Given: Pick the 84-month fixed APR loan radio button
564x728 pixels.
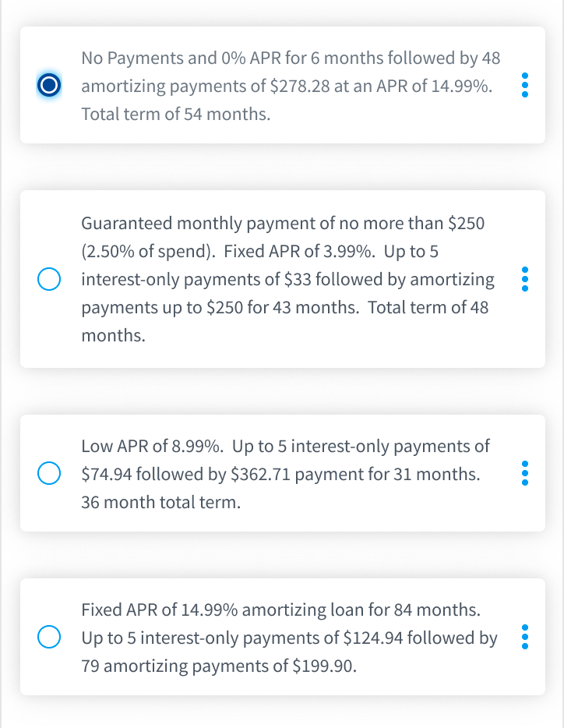Looking at the screenshot, I should point(49,637).
